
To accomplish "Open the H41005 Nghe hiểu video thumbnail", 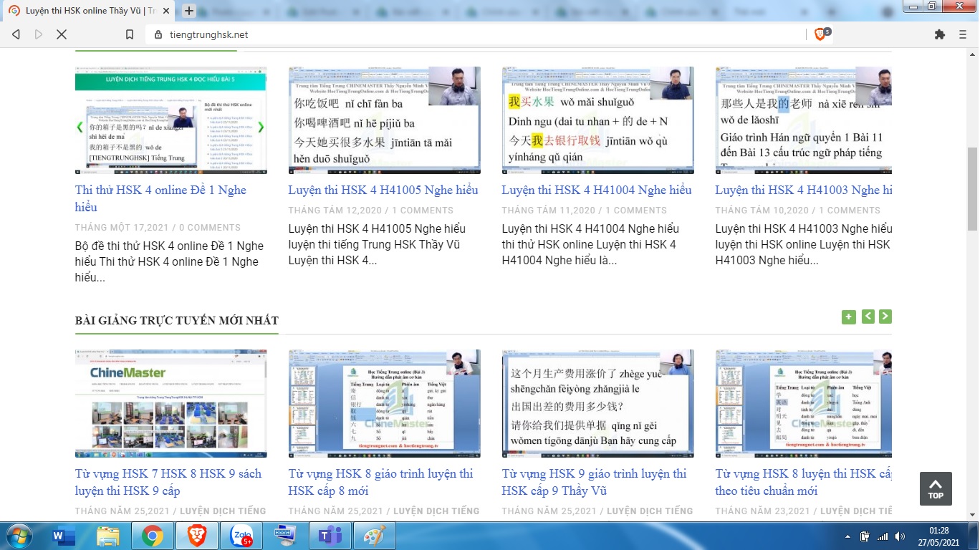I will [385, 120].
